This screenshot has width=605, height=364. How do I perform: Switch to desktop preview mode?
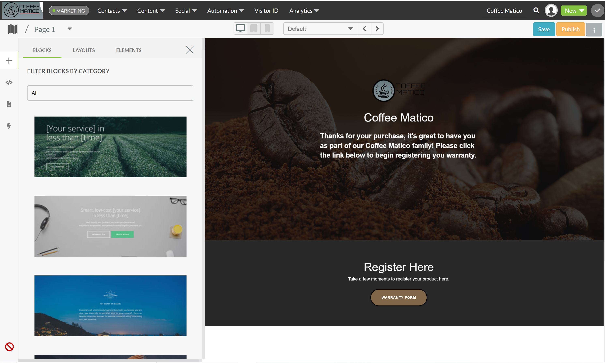click(x=240, y=29)
